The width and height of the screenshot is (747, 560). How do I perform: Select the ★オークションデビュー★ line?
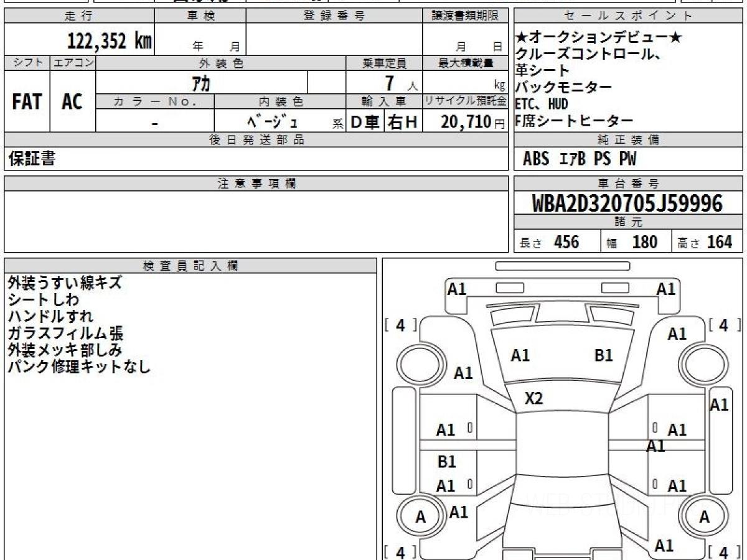(x=599, y=38)
